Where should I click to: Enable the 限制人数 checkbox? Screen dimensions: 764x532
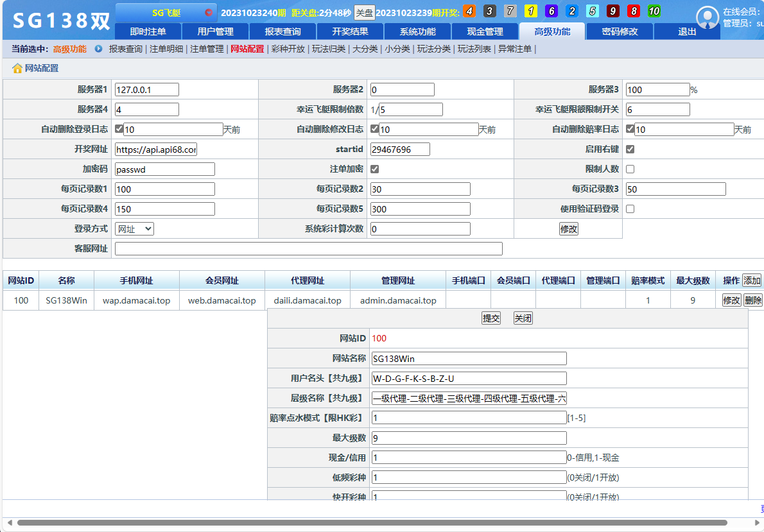tap(630, 169)
